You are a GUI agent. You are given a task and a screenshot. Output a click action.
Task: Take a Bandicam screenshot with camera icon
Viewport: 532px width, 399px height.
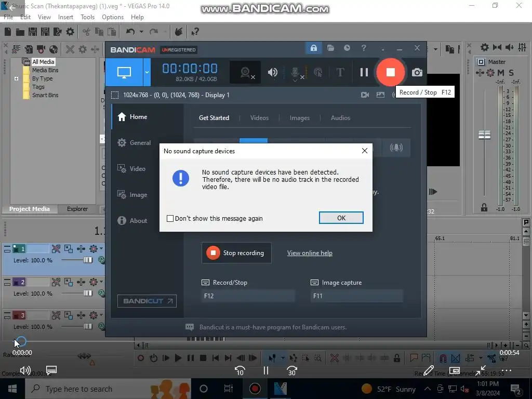point(417,72)
